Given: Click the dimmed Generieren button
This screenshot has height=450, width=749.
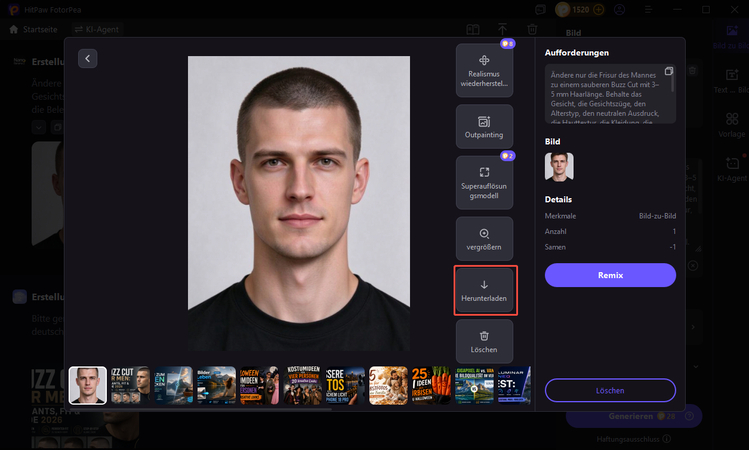Looking at the screenshot, I should (634, 416).
